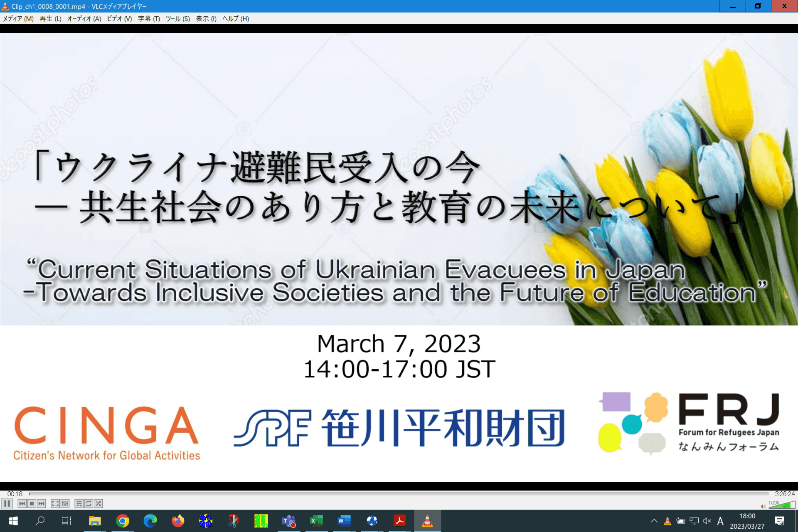
Task: Switch VLC to fullscreen mode
Action: click(54, 503)
